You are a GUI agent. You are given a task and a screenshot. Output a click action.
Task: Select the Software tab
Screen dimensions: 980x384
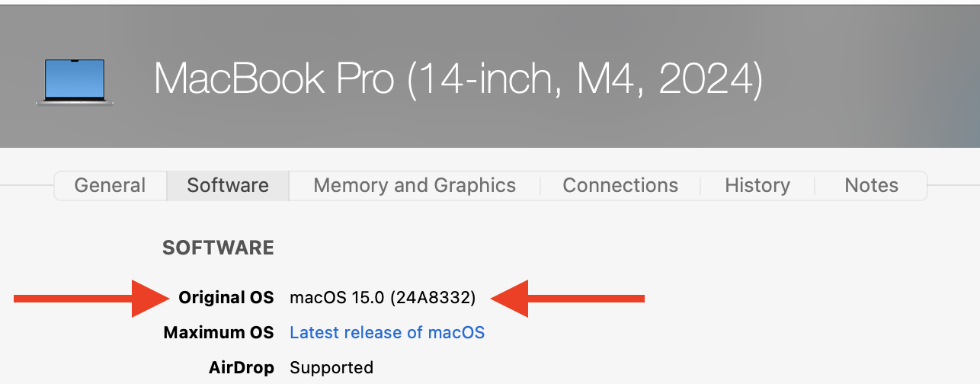coord(228,185)
